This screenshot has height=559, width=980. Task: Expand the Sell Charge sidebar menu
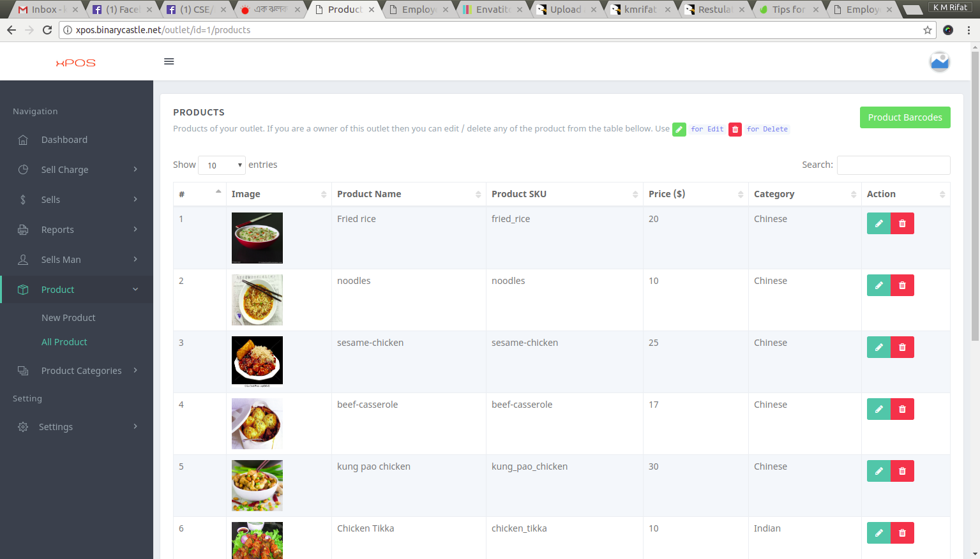pos(77,170)
